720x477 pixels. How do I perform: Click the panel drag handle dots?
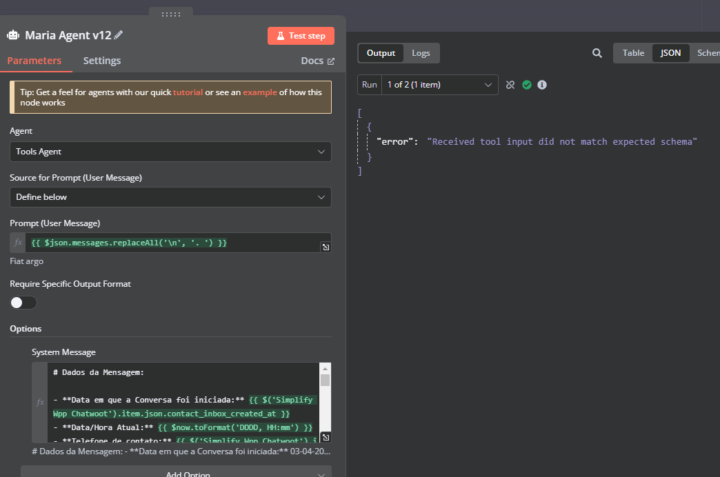pos(171,14)
